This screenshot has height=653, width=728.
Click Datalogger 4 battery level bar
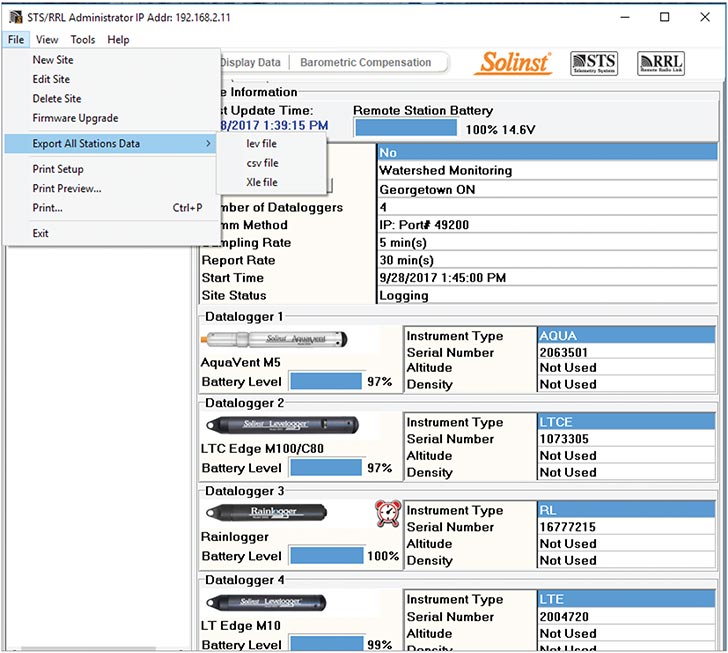[326, 644]
